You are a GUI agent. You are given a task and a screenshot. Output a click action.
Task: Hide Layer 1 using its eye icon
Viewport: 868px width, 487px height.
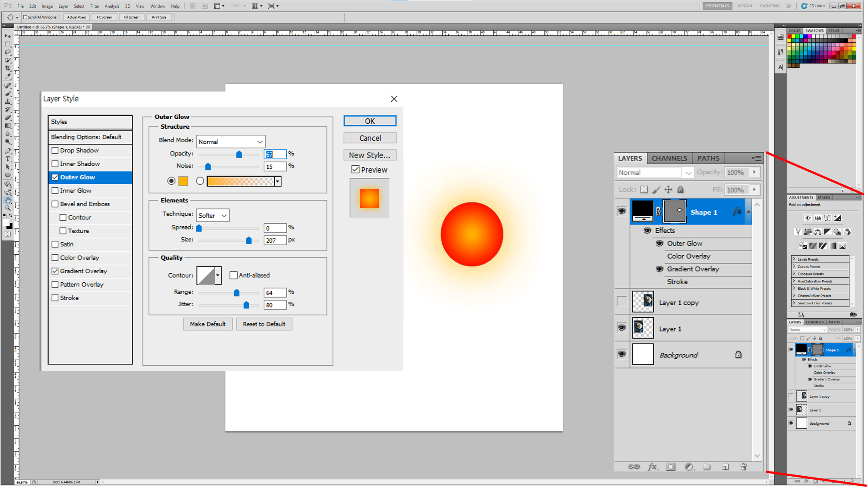(621, 328)
